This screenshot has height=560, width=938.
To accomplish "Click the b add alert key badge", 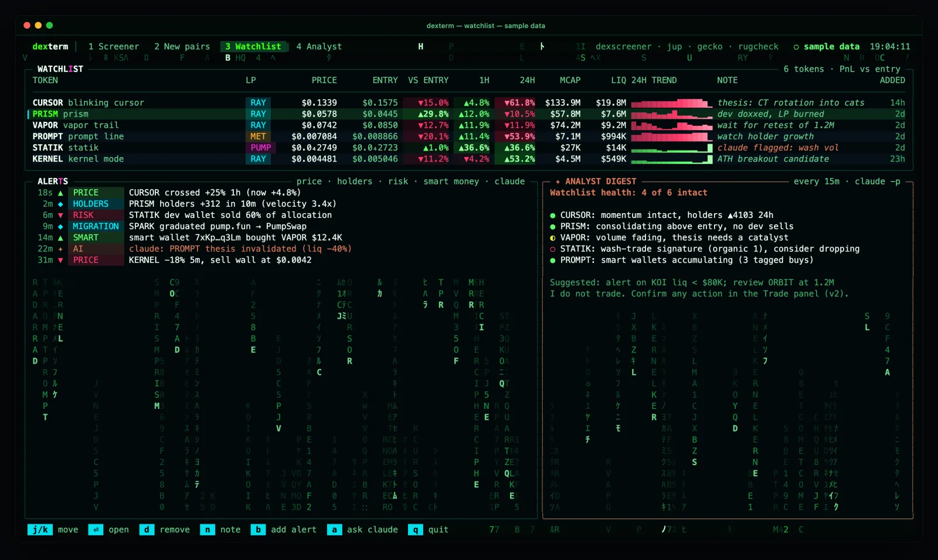I will coord(258,530).
